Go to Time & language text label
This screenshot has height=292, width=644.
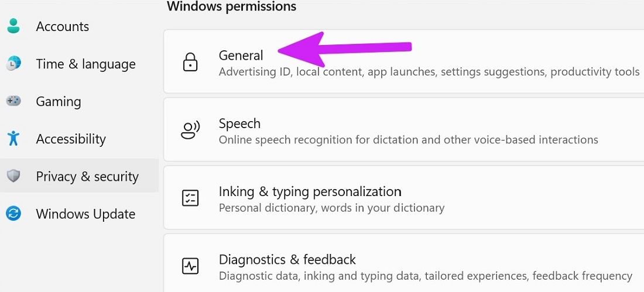pos(85,64)
